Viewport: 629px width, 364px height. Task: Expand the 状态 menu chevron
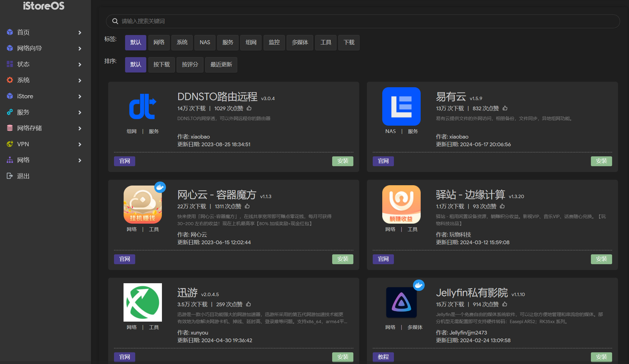coord(80,65)
